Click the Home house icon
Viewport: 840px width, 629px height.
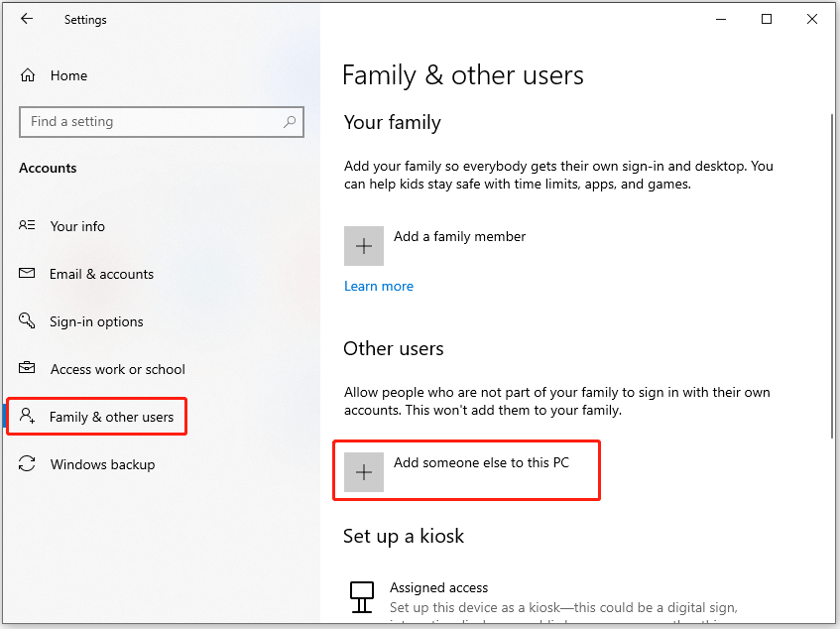(30, 75)
